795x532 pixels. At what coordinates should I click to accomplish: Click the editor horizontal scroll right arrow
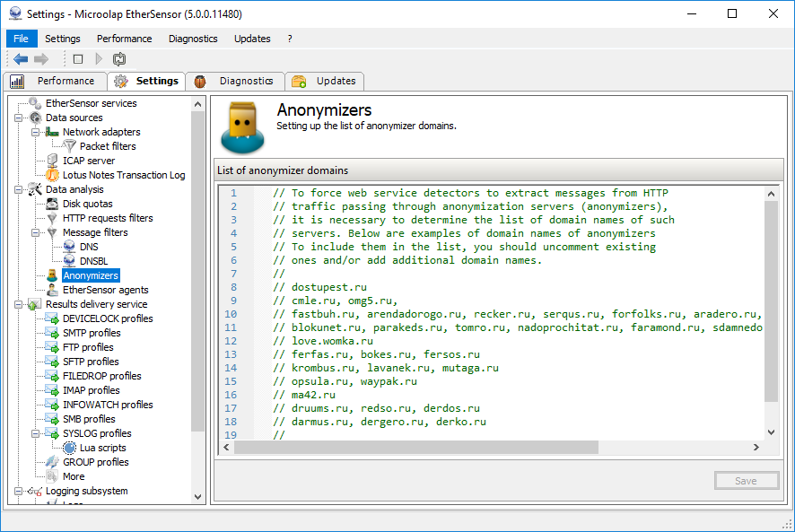tap(756, 448)
